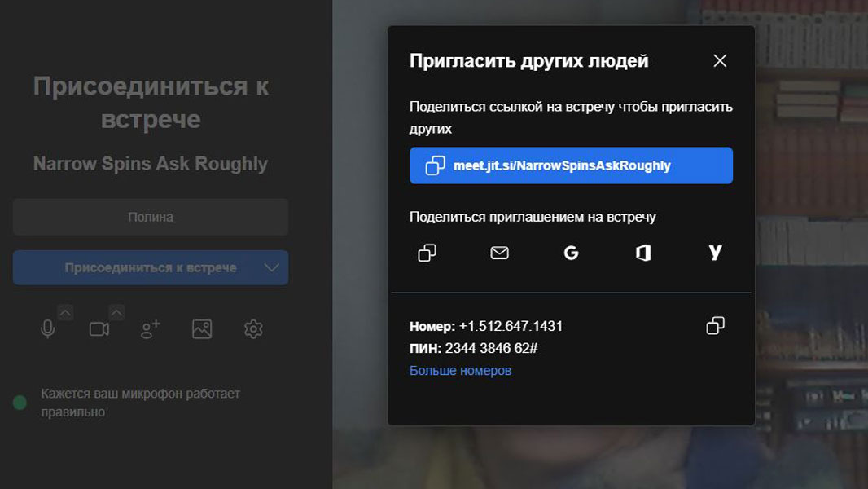Click the 'Полина' name input field
The width and height of the screenshot is (868, 489).
point(151,218)
